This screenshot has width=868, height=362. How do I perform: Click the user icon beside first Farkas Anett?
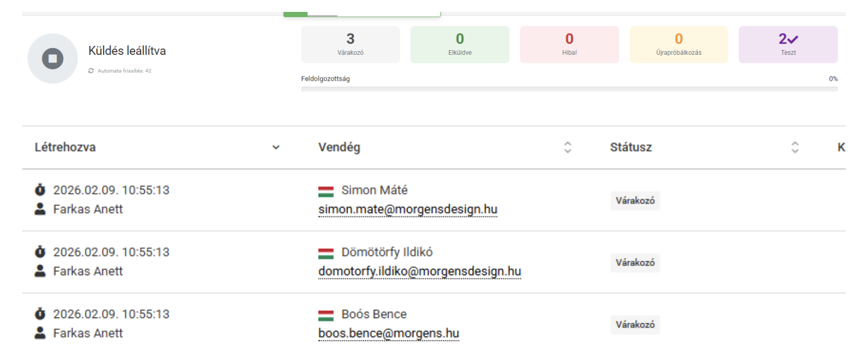[x=40, y=209]
